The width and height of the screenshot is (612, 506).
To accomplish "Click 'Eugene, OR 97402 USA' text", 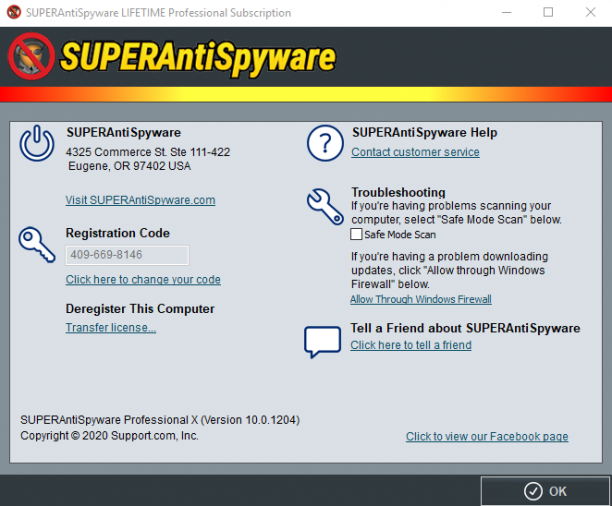I will click(x=130, y=166).
